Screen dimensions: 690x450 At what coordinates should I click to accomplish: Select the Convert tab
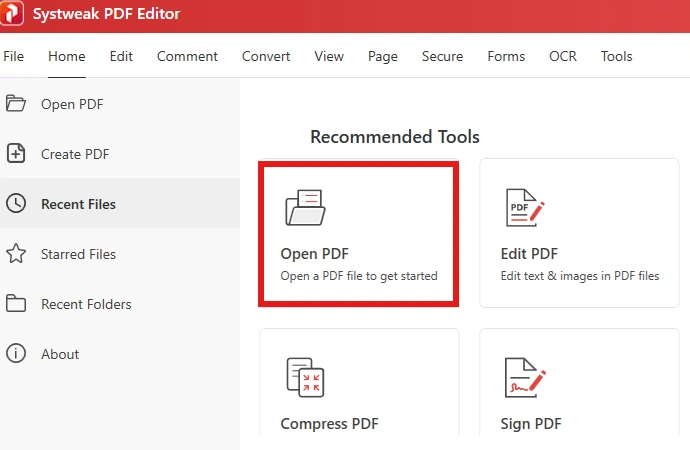[x=266, y=56]
